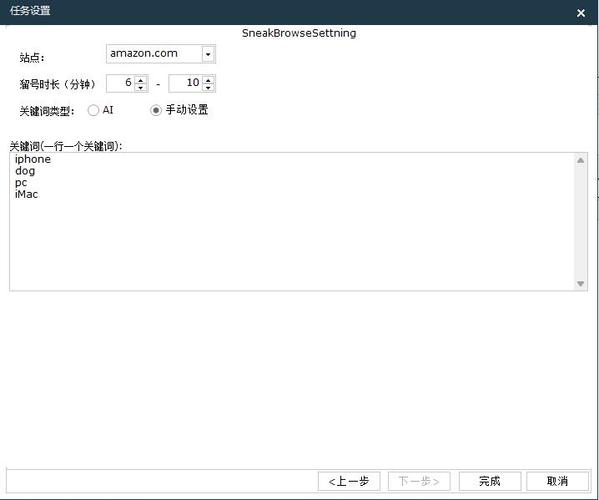Image resolution: width=599 pixels, height=500 pixels.
Task: Increase maximum 留号时长 value of 10
Action: 208,80
